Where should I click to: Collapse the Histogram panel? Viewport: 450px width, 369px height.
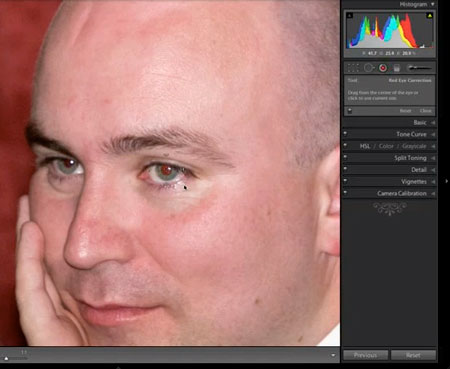[x=432, y=4]
